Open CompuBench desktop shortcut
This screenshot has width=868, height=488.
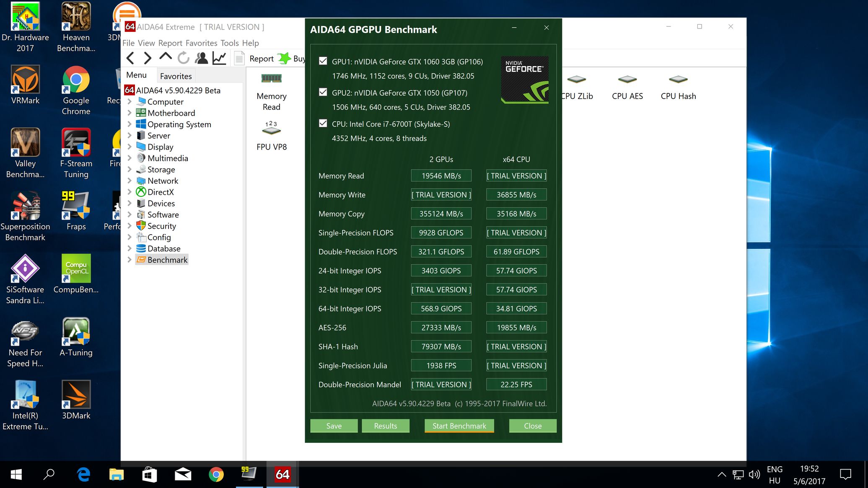(76, 274)
